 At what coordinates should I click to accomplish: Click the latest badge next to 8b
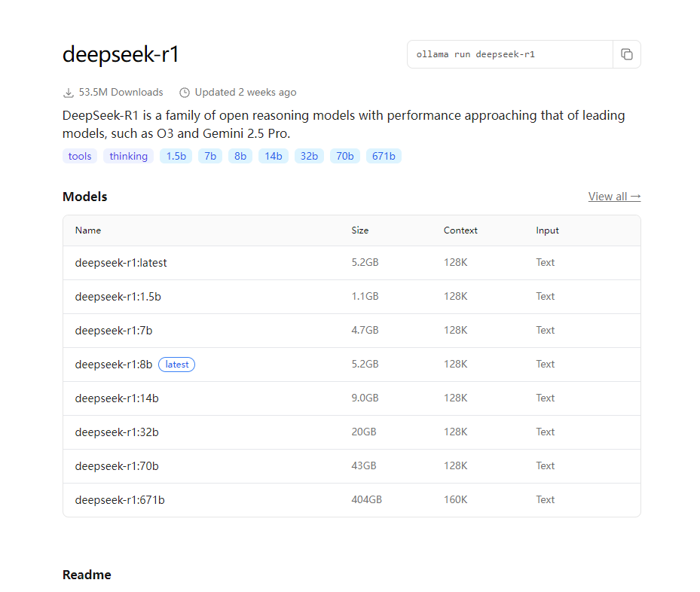177,365
